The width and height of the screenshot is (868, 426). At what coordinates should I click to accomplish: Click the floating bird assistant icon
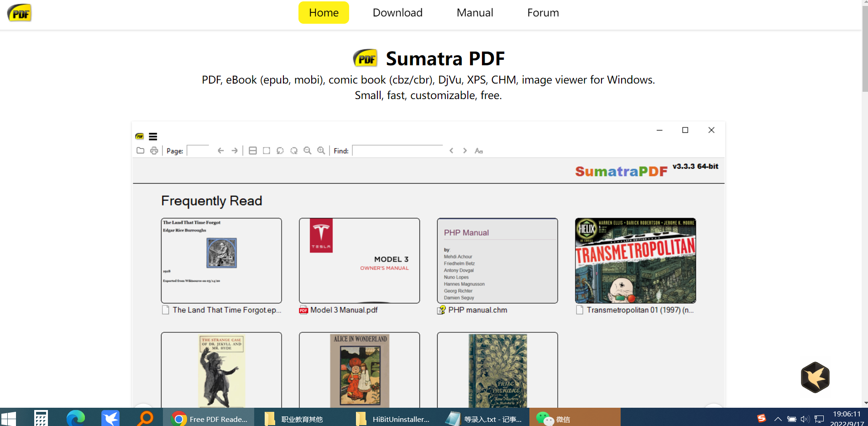(x=815, y=377)
